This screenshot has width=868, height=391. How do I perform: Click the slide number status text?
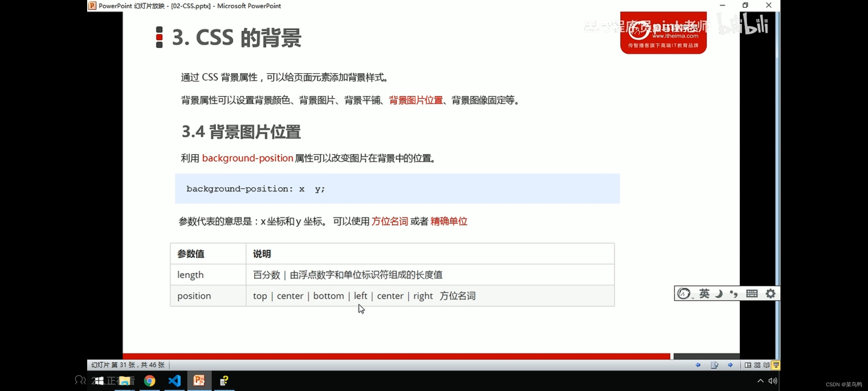point(128,365)
